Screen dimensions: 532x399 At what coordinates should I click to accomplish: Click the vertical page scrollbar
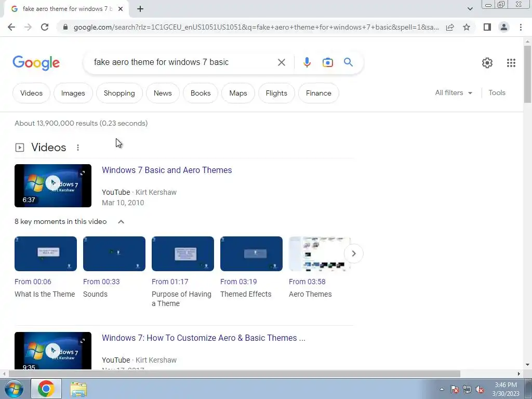pos(527,74)
